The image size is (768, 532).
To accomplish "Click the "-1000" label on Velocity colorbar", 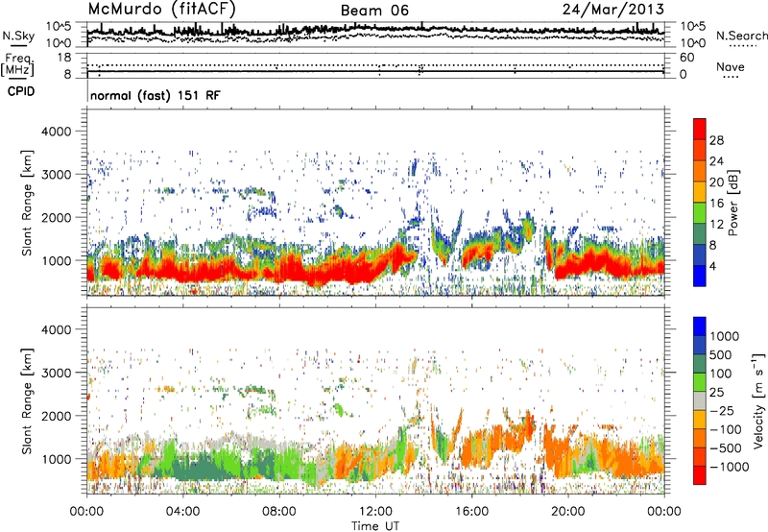I will (730, 467).
